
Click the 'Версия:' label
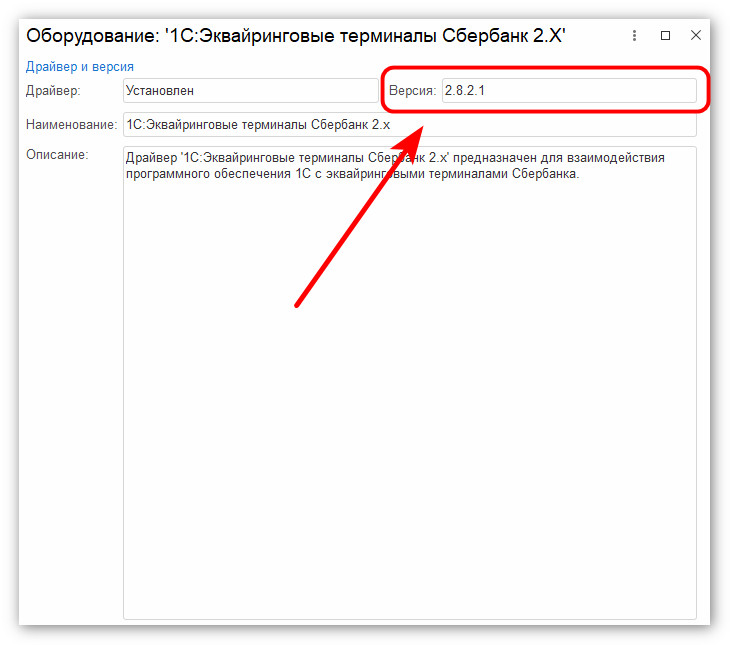(412, 90)
